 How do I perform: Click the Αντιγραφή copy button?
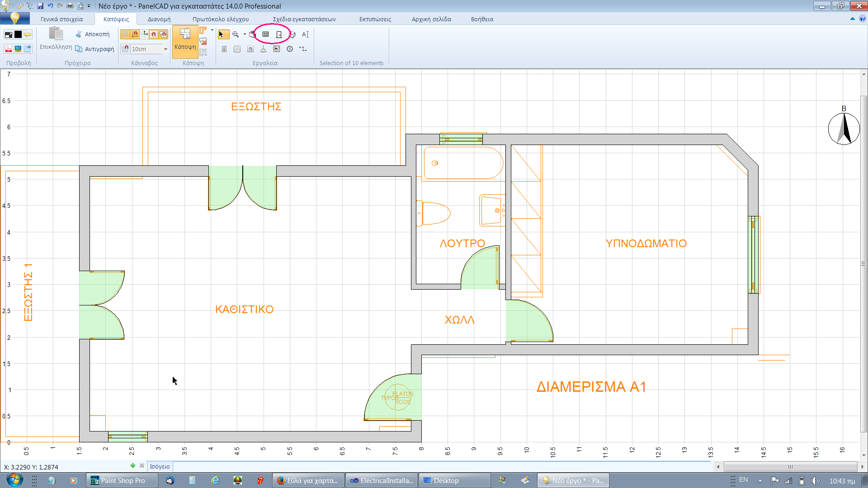[x=94, y=49]
